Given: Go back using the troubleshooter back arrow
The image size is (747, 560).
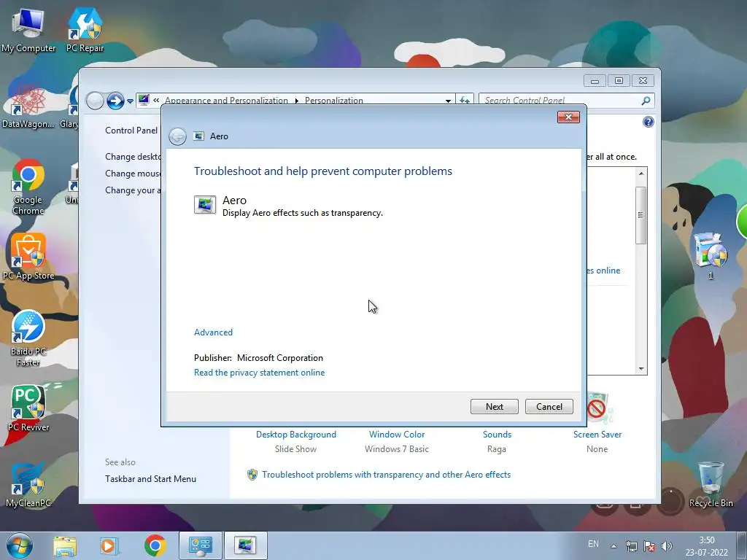Looking at the screenshot, I should coord(178,136).
